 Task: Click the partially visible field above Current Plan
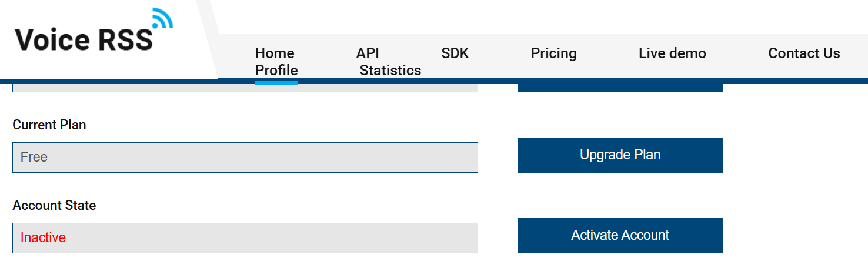[245, 88]
